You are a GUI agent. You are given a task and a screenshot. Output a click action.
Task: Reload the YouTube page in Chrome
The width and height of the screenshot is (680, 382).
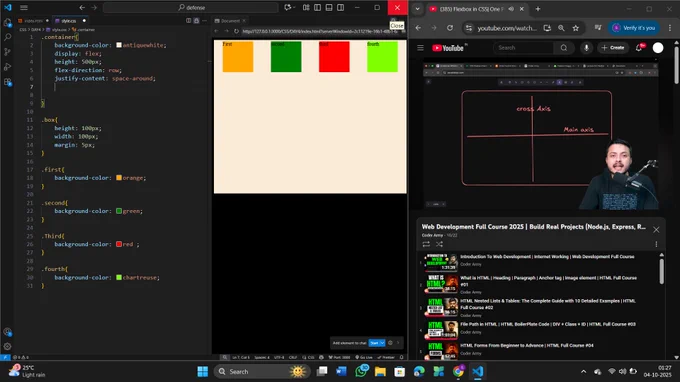pyautogui.click(x=450, y=28)
